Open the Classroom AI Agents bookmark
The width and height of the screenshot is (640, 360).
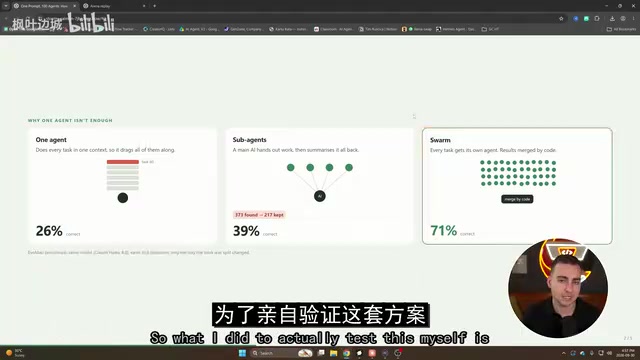333,29
